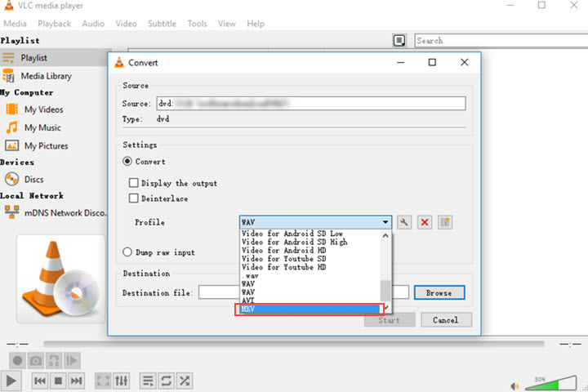Create a new profile icon
588x392 pixels.
pos(445,222)
